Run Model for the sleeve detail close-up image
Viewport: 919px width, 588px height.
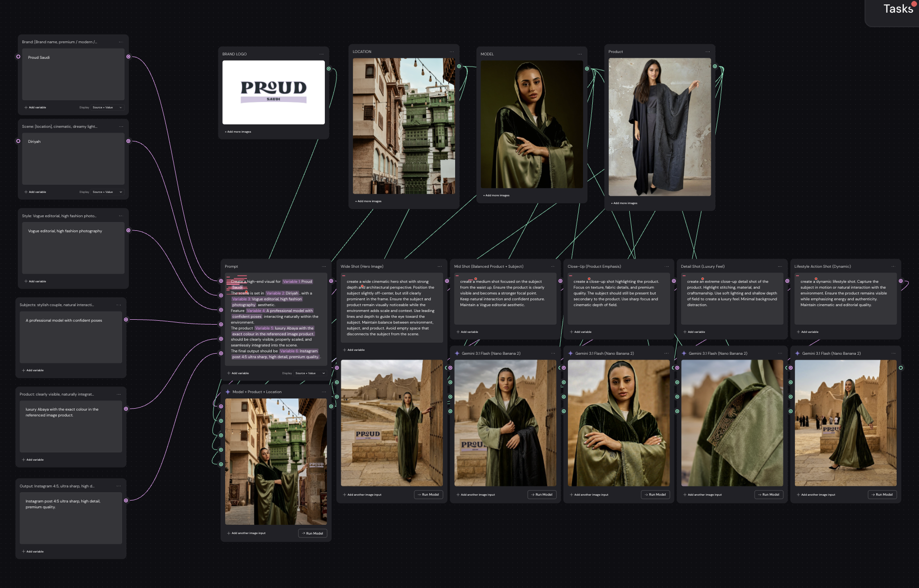(769, 495)
